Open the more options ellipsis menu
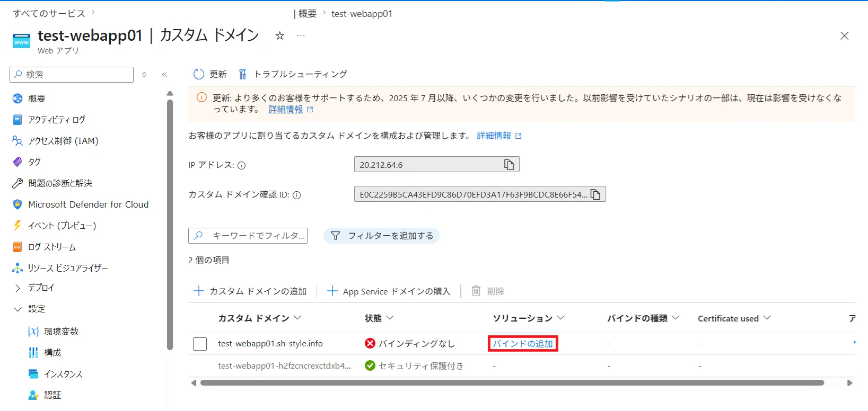 [301, 35]
